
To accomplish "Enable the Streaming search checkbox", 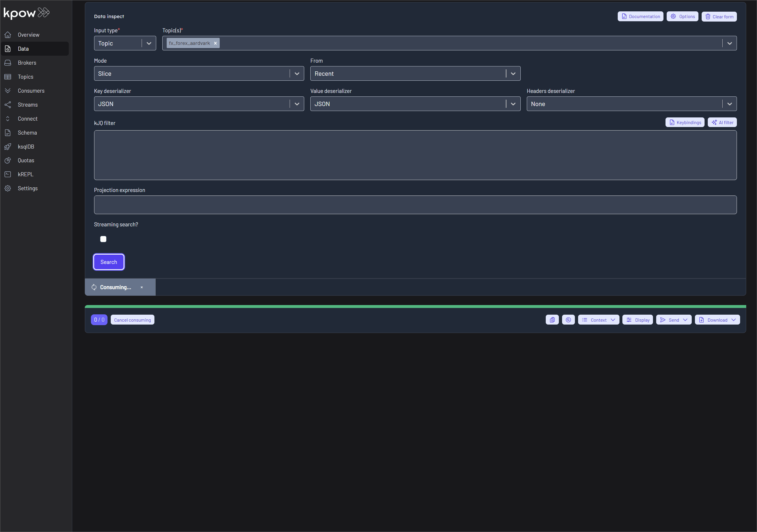I will (103, 239).
